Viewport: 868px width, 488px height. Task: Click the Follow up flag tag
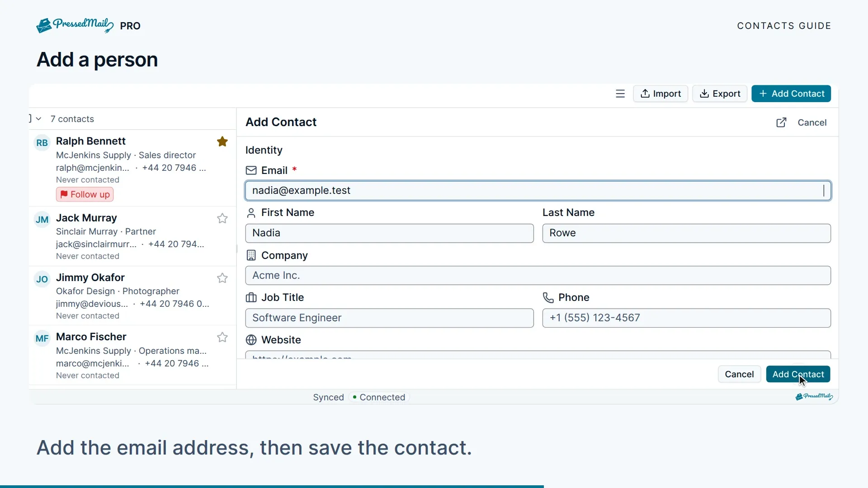click(85, 194)
